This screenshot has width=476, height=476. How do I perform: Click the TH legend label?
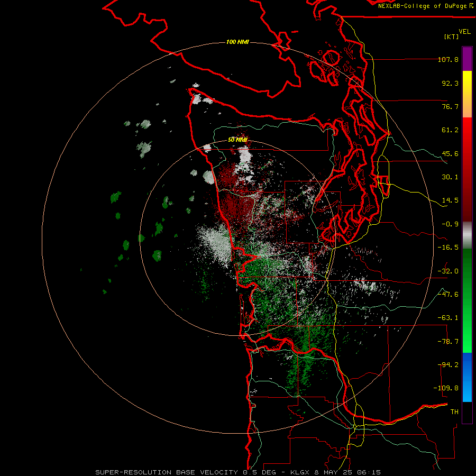point(454,412)
